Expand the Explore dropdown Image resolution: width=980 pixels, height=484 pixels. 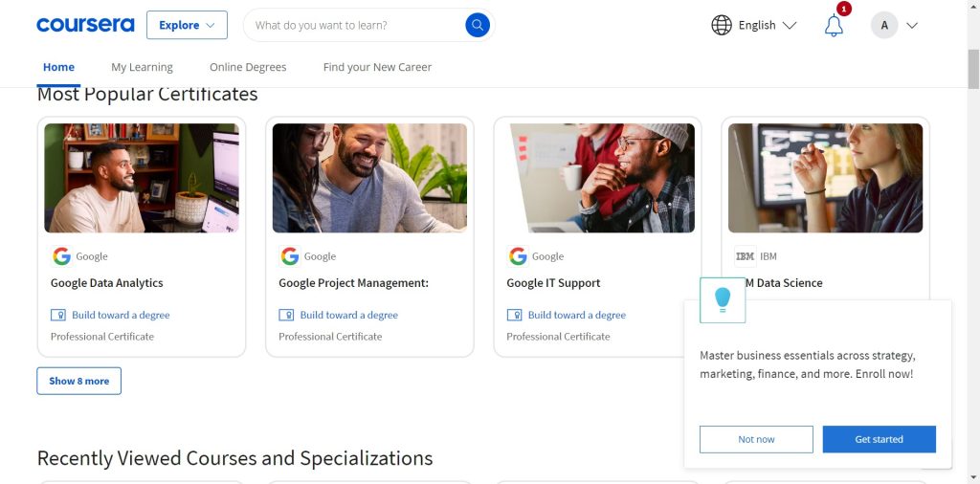pyautogui.click(x=187, y=25)
